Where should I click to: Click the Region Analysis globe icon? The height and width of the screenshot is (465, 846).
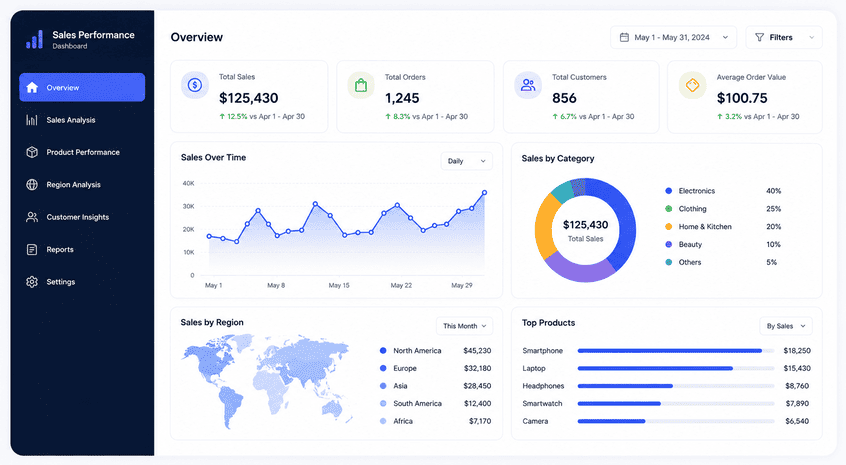pos(32,184)
